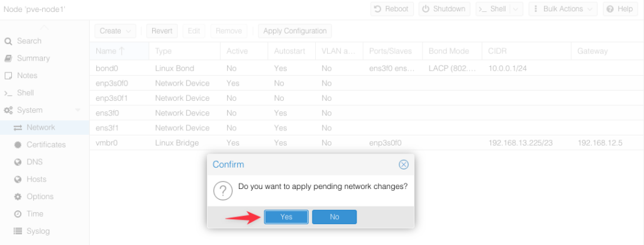644x245 pixels.
Task: Open the Notes sidebar item
Action: click(45, 76)
